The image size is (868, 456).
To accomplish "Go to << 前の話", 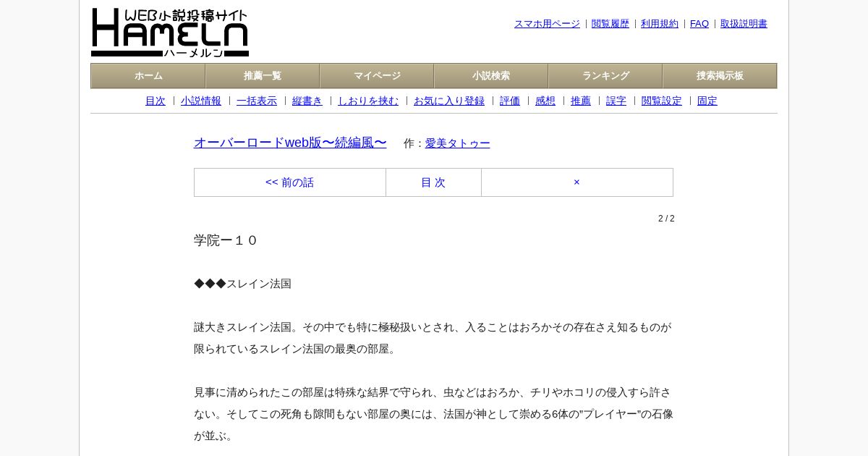I will [x=290, y=182].
